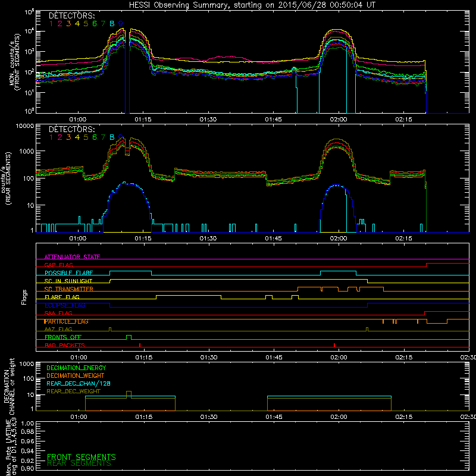Click the POSSIBLE FLARE flag label

pos(68,273)
